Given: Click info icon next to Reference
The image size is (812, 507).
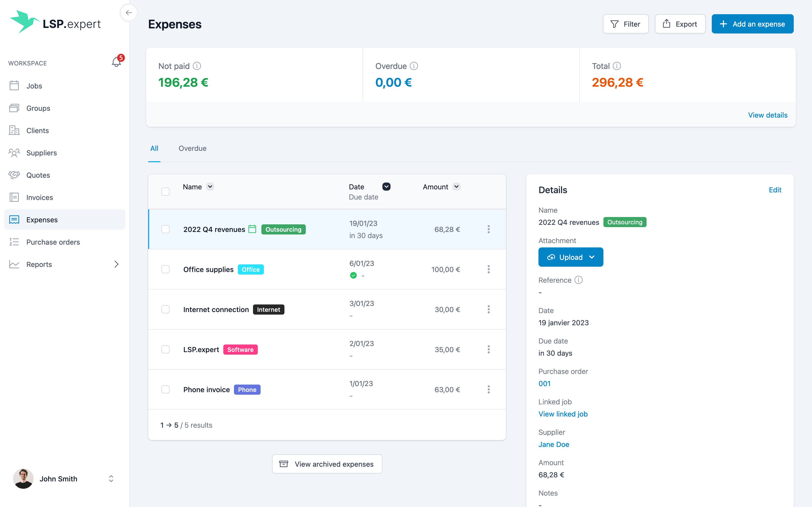Looking at the screenshot, I should point(578,280).
